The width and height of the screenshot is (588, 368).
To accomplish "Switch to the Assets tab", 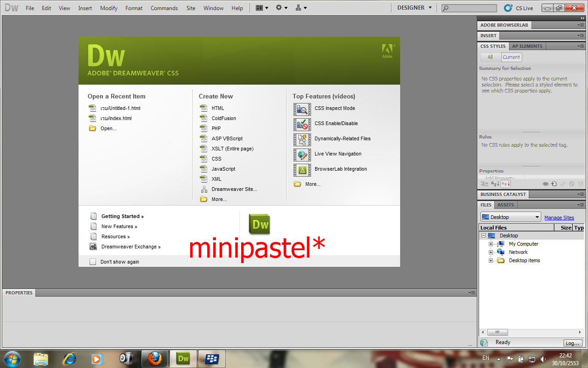I will coord(506,205).
